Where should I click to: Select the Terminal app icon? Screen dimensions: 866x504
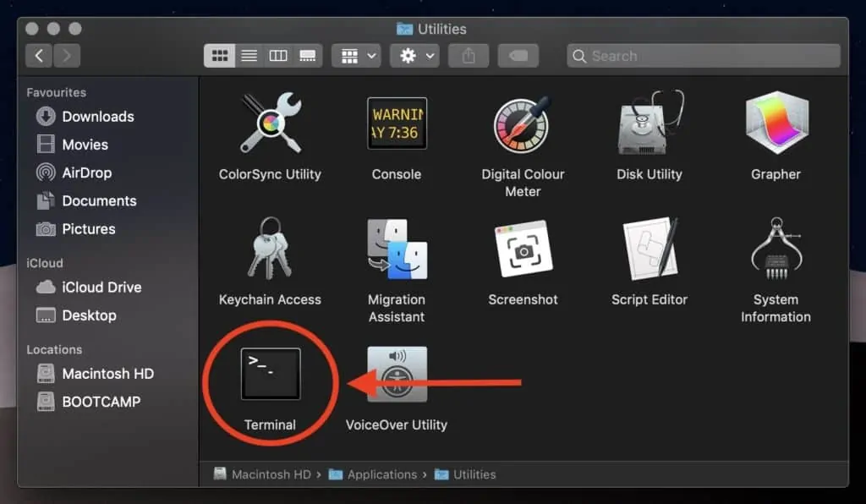[271, 374]
